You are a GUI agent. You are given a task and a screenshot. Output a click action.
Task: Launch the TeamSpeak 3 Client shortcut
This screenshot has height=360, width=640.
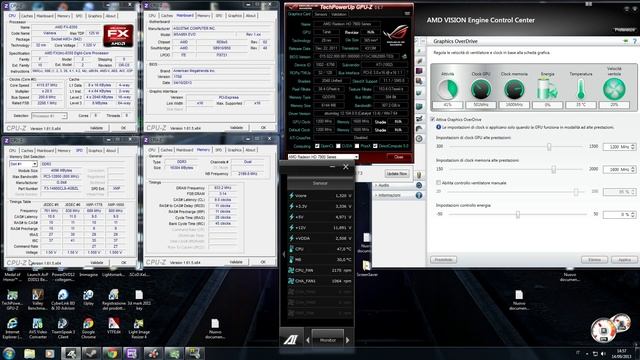[x=63, y=328]
